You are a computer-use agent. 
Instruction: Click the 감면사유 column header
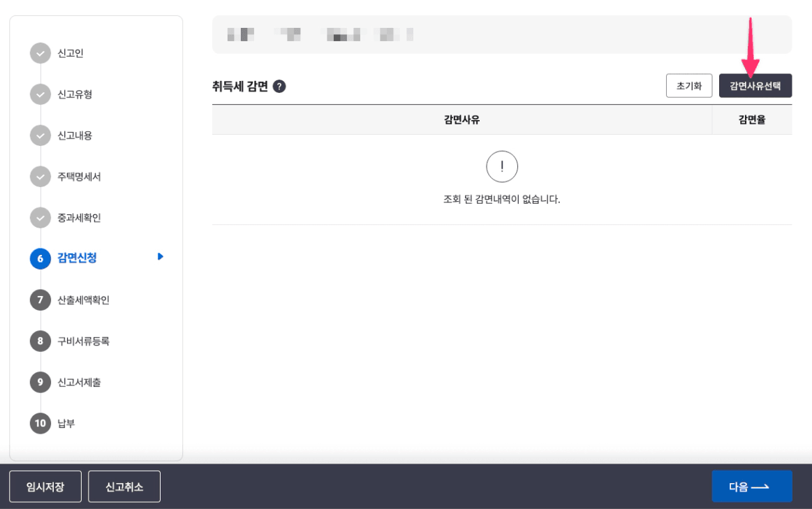462,119
